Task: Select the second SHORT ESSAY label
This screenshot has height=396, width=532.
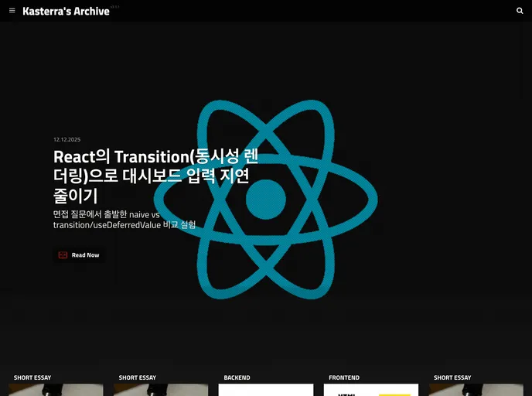Action: pos(138,377)
